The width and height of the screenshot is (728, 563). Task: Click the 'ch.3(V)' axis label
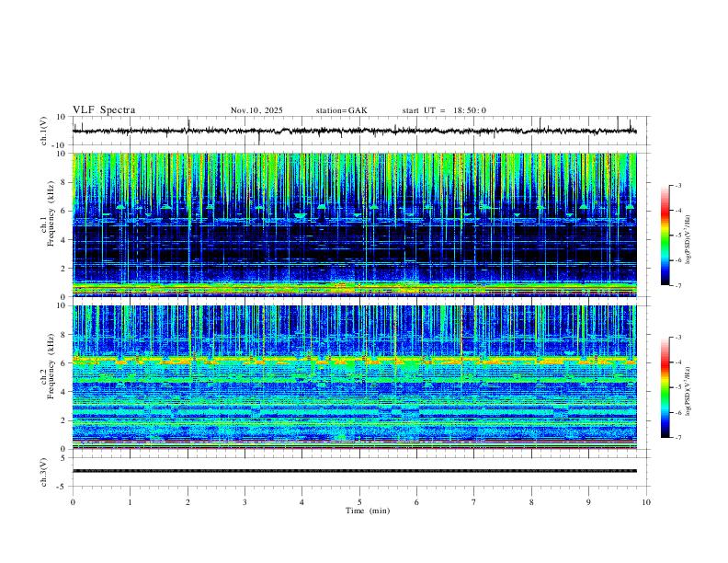(x=44, y=472)
